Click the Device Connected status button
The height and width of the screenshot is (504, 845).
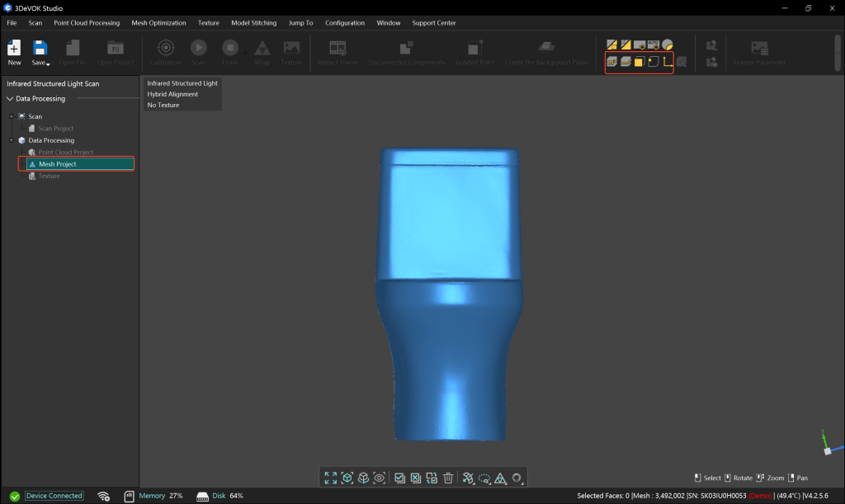pyautogui.click(x=54, y=496)
